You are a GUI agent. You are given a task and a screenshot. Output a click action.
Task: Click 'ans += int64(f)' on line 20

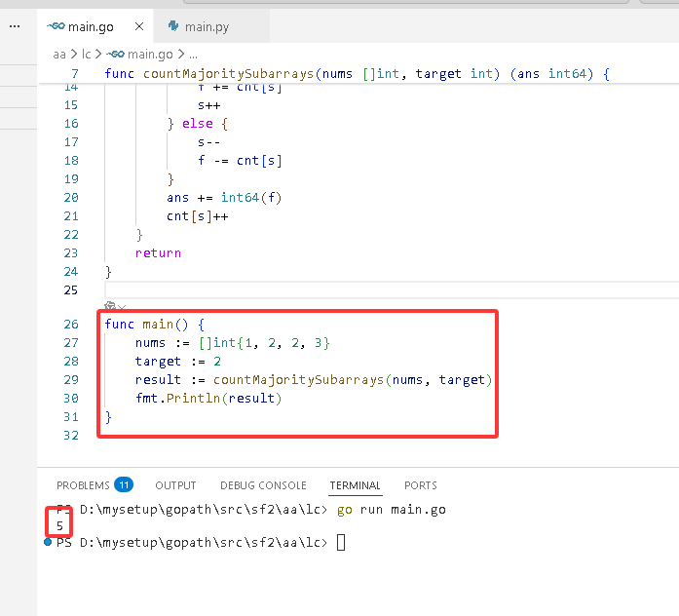[x=224, y=198]
